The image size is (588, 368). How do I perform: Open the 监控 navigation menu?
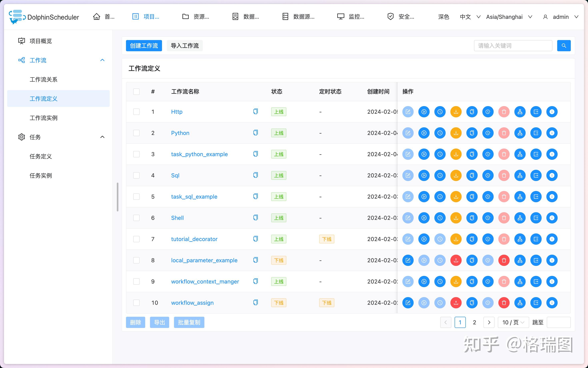coord(351,17)
